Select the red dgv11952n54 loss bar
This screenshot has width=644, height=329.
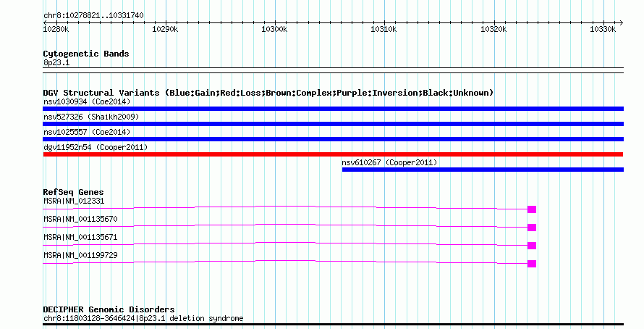click(333, 154)
